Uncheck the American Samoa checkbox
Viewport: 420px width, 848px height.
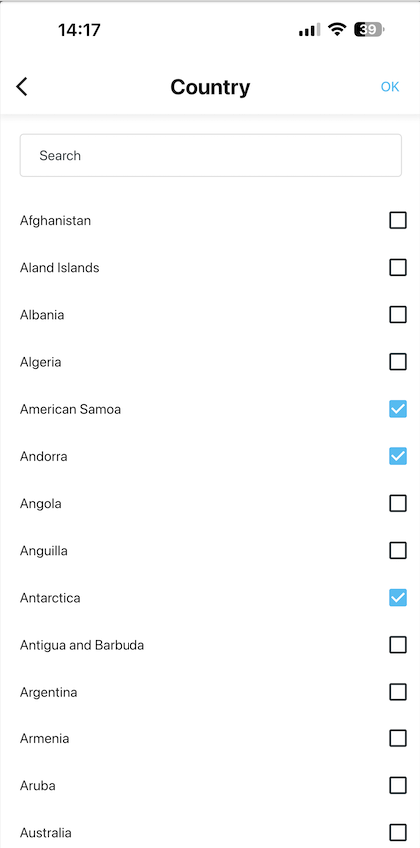point(398,409)
